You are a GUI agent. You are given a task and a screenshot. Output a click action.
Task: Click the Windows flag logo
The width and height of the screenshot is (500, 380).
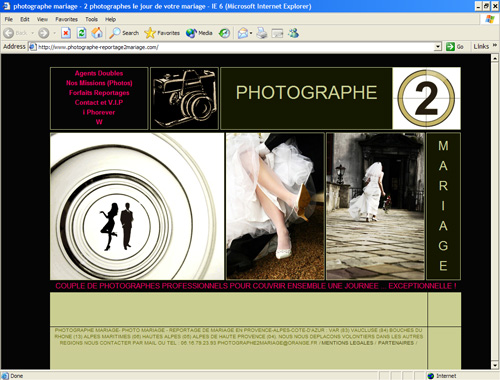490,19
